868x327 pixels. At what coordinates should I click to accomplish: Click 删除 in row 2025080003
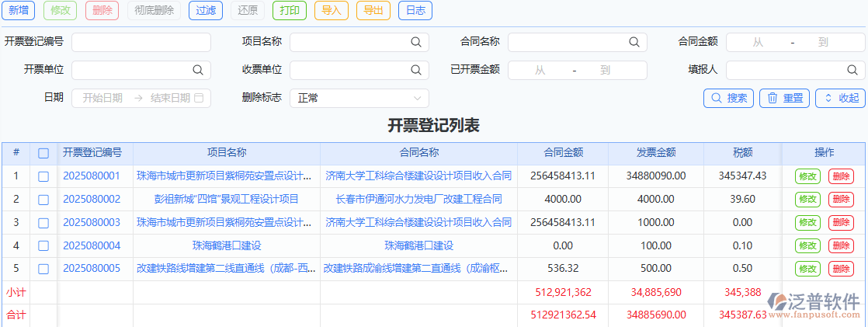tap(841, 223)
